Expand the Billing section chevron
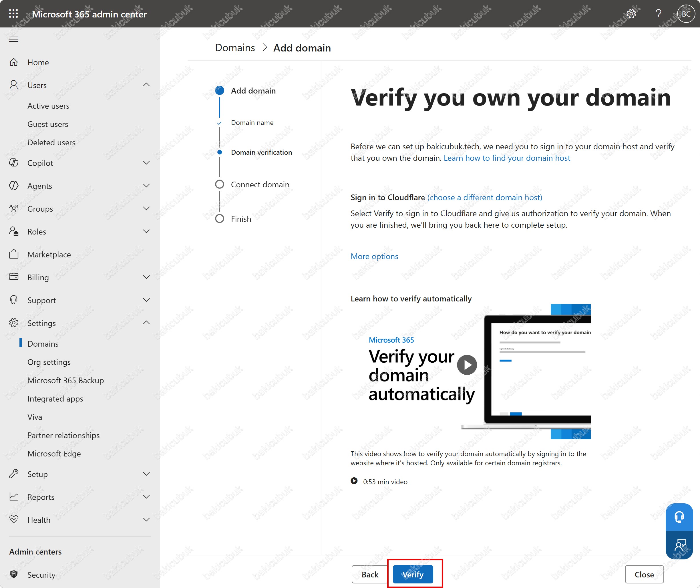 pyautogui.click(x=146, y=277)
